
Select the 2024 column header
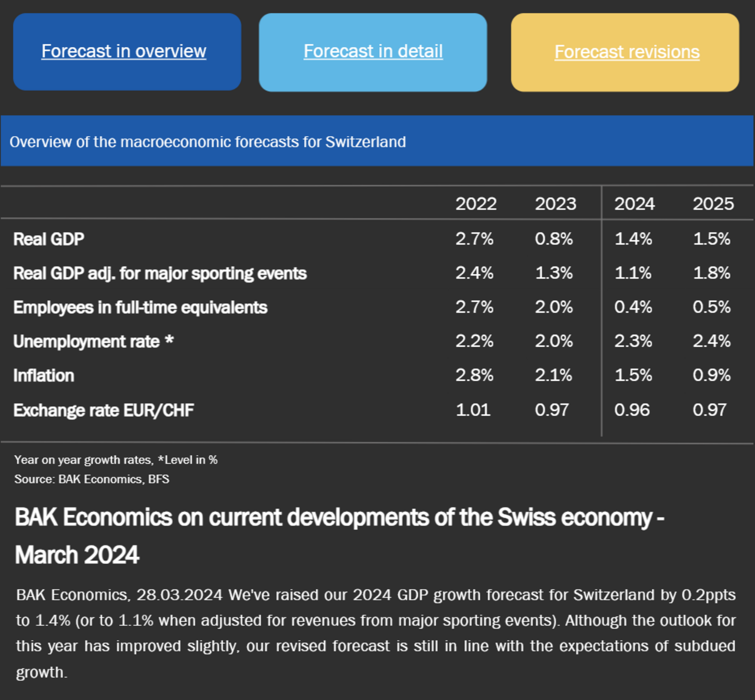[x=634, y=204]
